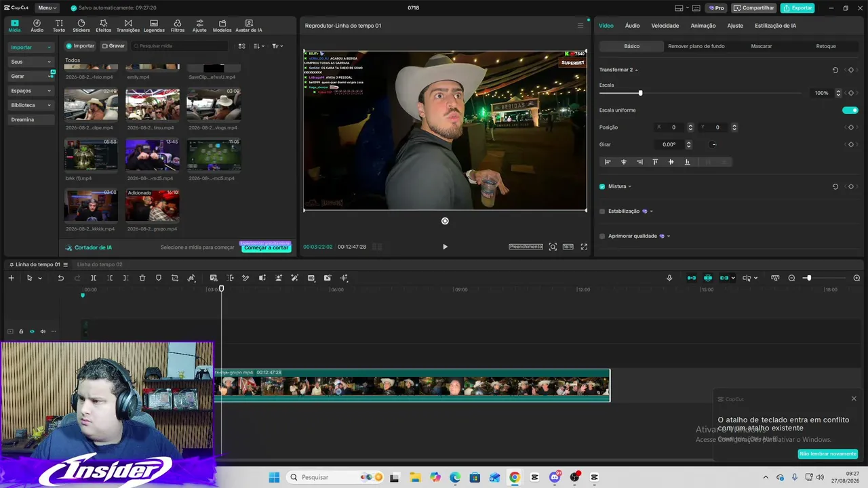Open the selection tool mode dropdown
Screen dimensions: 868x488
(x=40, y=278)
